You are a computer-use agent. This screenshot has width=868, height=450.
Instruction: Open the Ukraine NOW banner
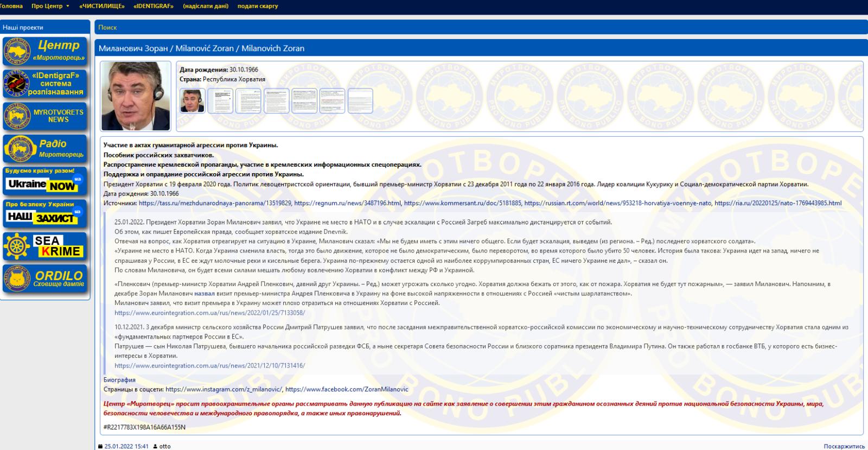click(44, 181)
